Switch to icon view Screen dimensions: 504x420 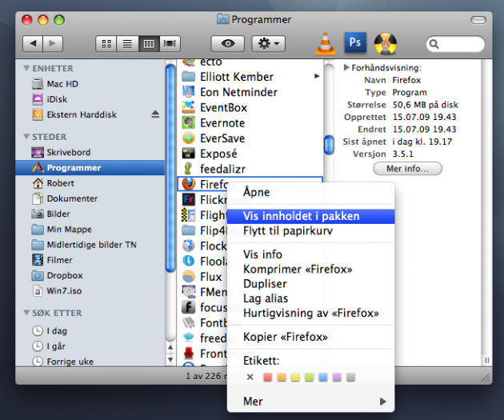(106, 43)
